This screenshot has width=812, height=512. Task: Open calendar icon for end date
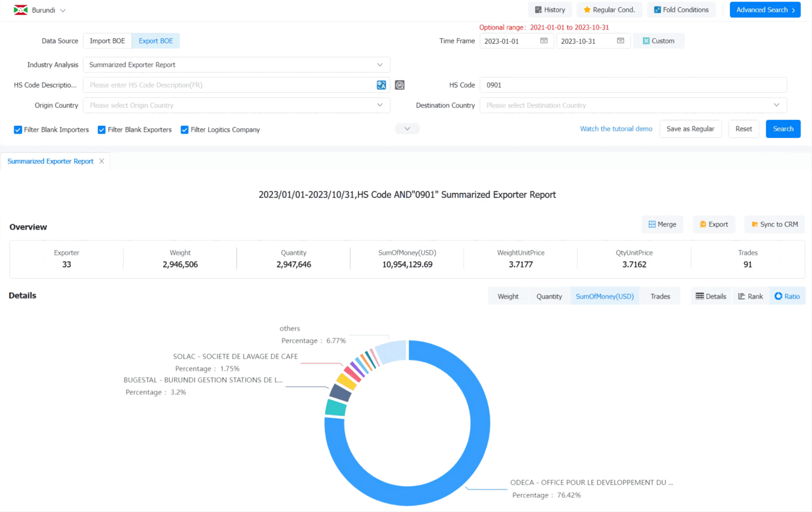[x=620, y=41]
